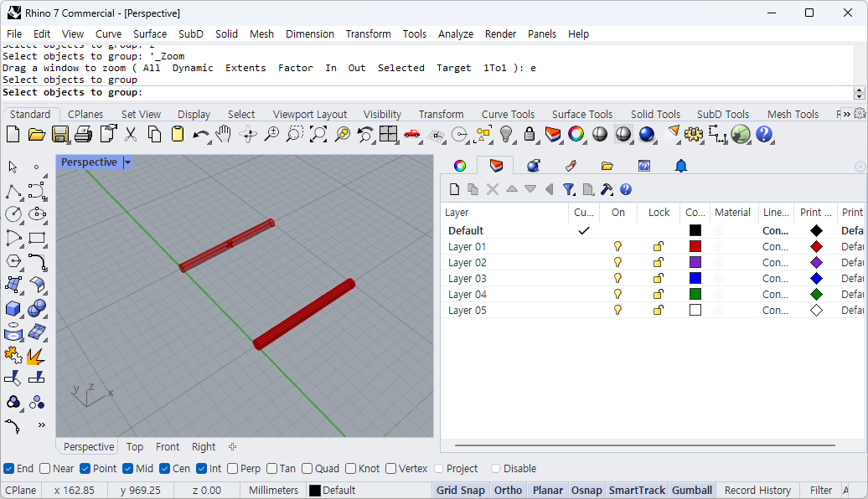The image size is (868, 499).
Task: Lock Layer 03 with its padlock
Action: click(659, 278)
